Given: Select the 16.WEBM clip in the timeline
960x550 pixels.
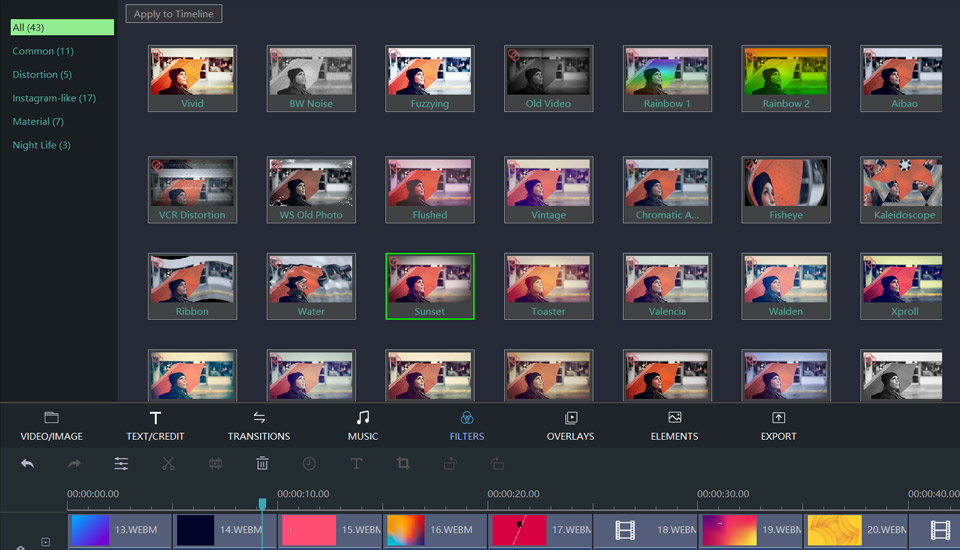Looking at the screenshot, I should 435,530.
